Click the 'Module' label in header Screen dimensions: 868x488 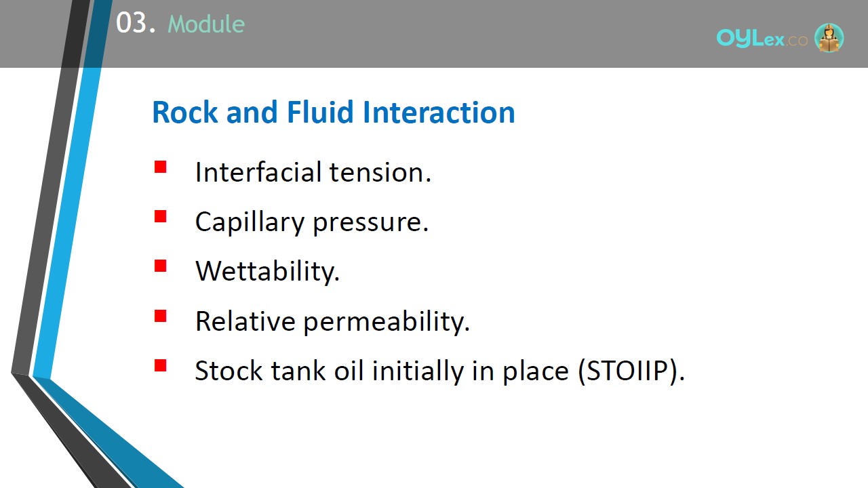tap(206, 24)
